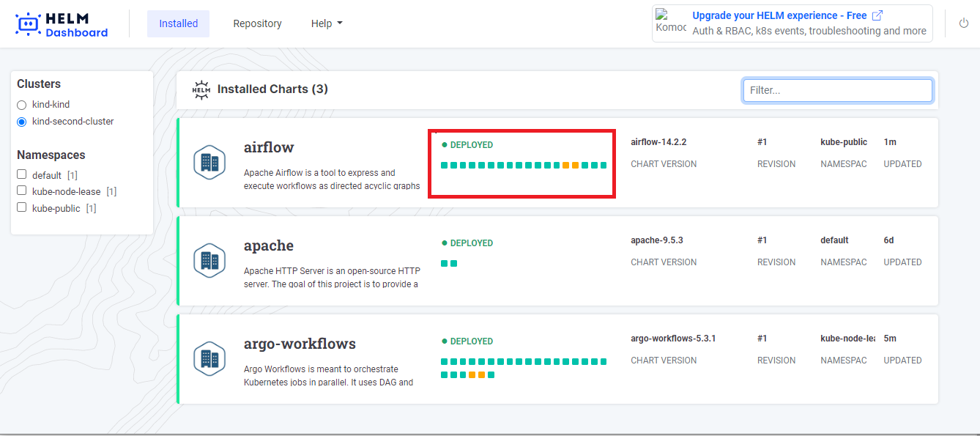Click the argo-workflows chart building icon

(x=209, y=359)
